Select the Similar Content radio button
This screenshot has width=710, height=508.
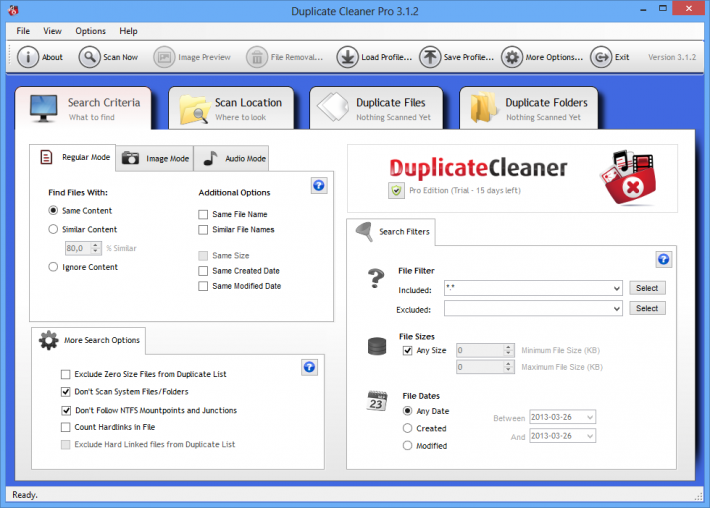[x=53, y=229]
